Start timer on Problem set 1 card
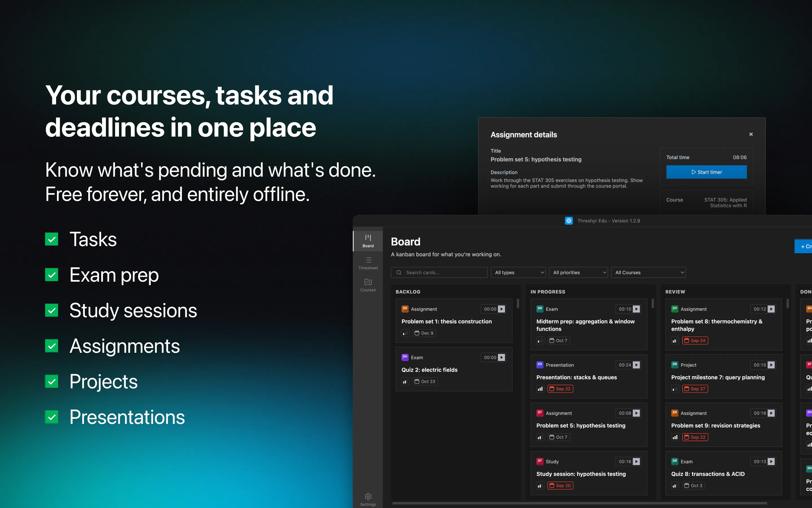Screen dimensions: 812x508 [x=501, y=309]
